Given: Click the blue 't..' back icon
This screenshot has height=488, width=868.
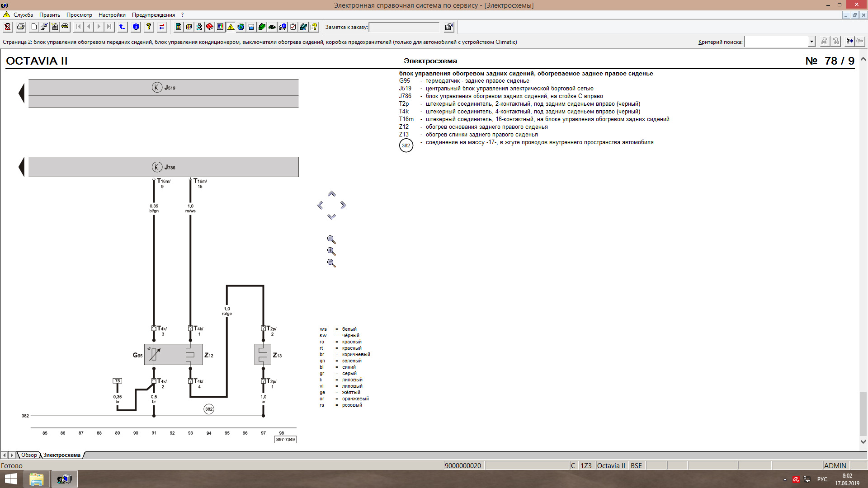Looking at the screenshot, I should [x=122, y=27].
